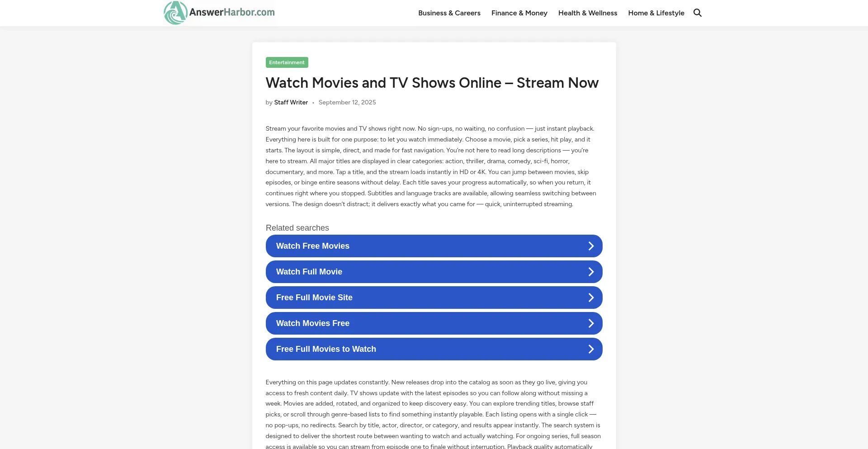Screen dimensions: 868x449
Task: Open Home & Lifestyle section
Action: 656,13
